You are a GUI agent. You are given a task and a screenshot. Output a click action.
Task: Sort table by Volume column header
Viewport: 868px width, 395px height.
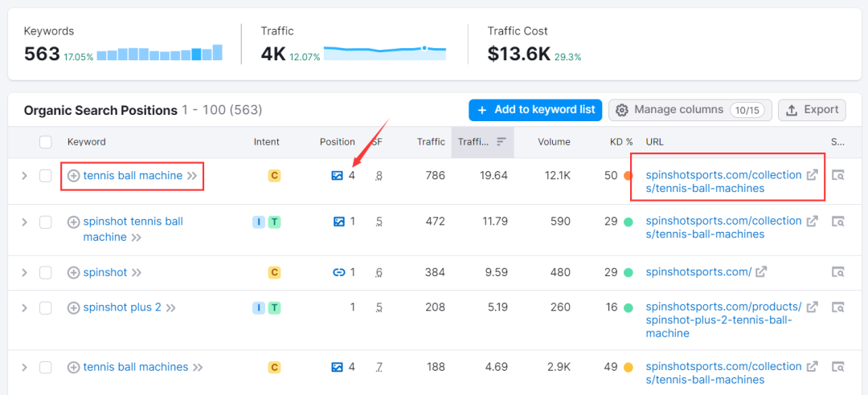tap(554, 142)
